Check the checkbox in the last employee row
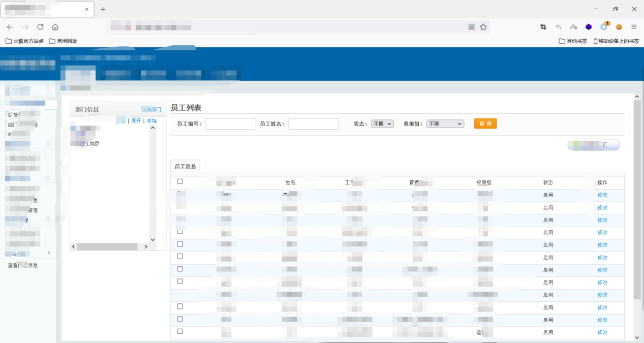Viewport: 644px width, 343px height. (180, 331)
